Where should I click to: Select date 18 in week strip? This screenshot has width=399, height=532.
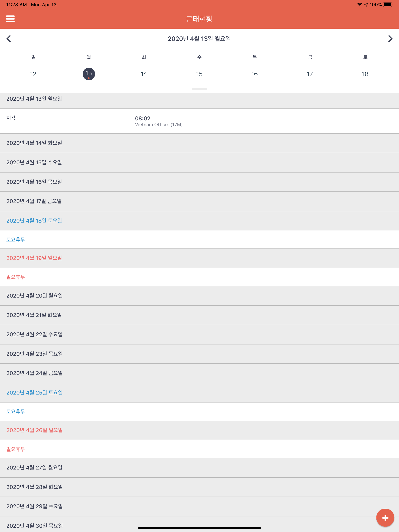pyautogui.click(x=365, y=74)
